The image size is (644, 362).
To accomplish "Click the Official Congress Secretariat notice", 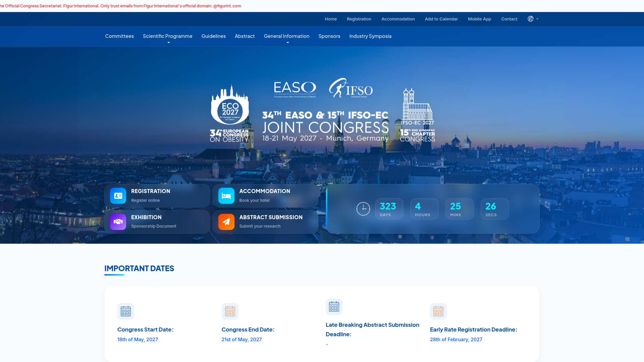I will tap(121, 6).
